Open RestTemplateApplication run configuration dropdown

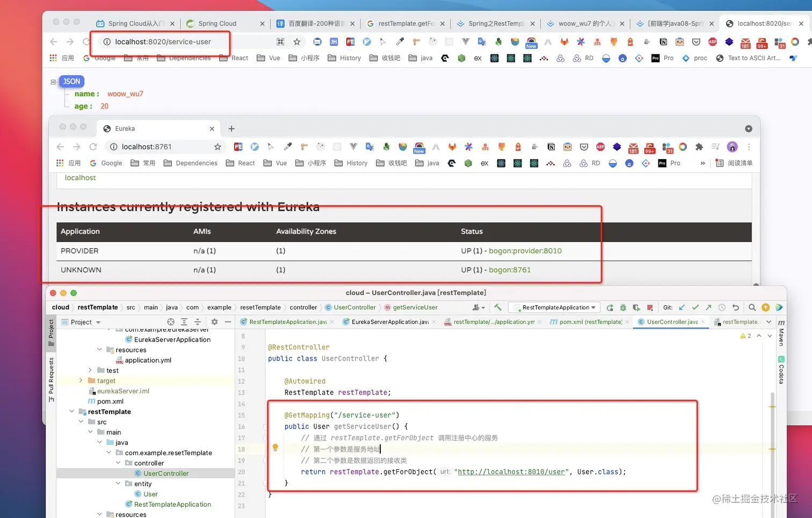point(555,307)
